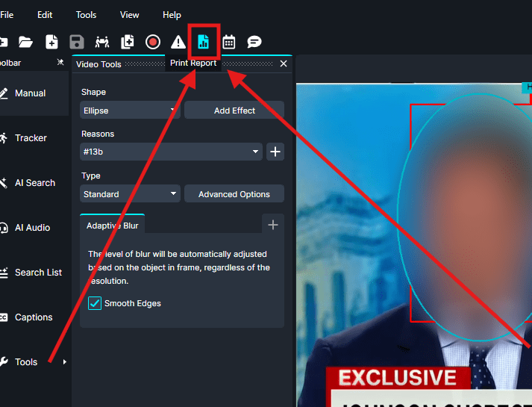Click the save disk icon
532x407 pixels.
[x=76, y=42]
